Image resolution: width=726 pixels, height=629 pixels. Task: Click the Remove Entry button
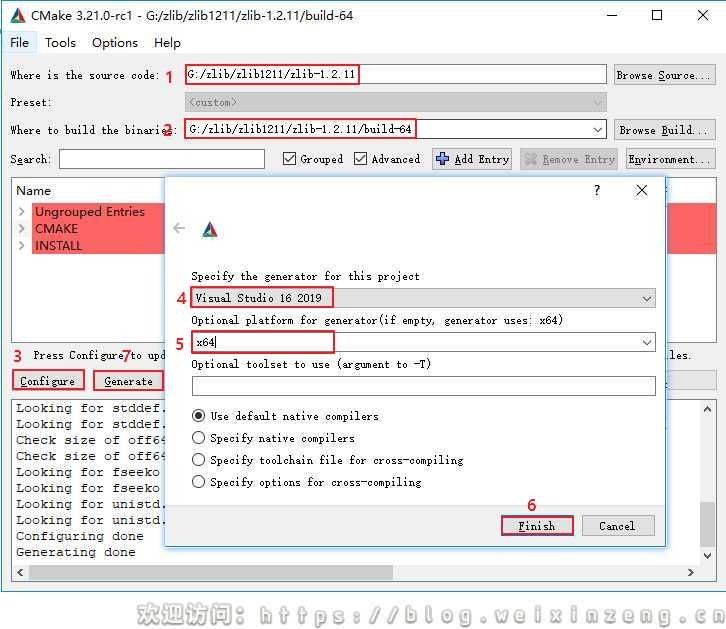point(569,159)
